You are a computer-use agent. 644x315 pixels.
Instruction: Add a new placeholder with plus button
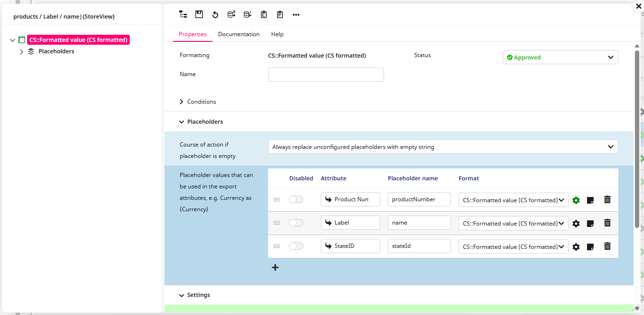(x=275, y=267)
